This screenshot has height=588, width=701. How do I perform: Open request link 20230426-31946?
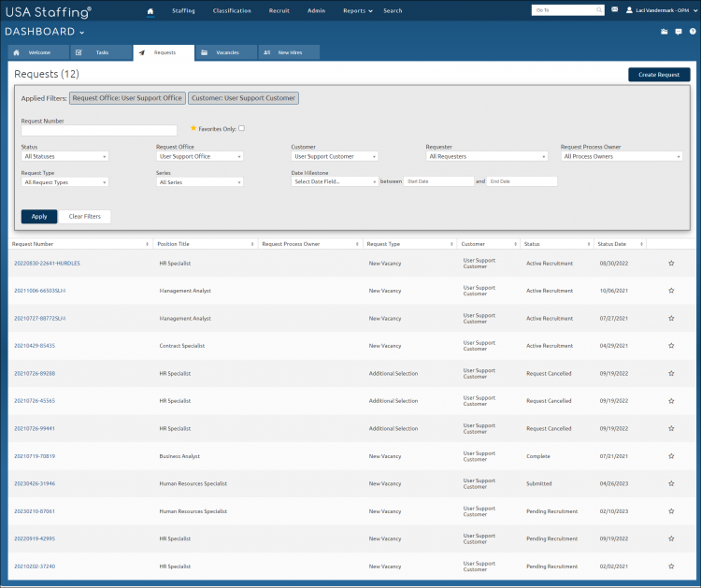(x=35, y=483)
